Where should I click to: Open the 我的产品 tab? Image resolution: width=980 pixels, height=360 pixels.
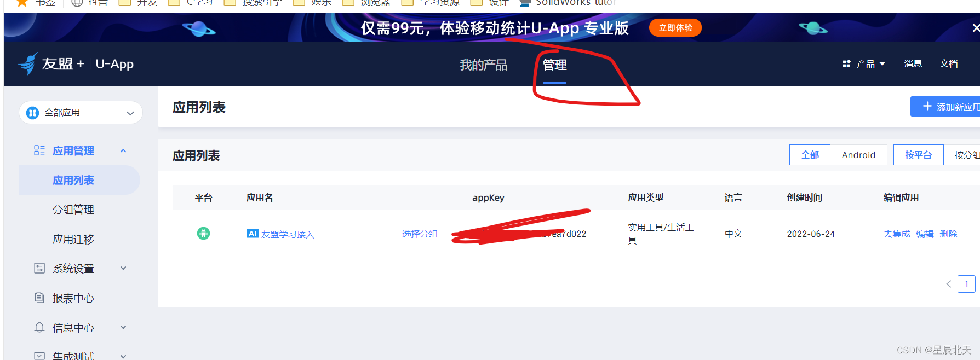click(x=483, y=65)
